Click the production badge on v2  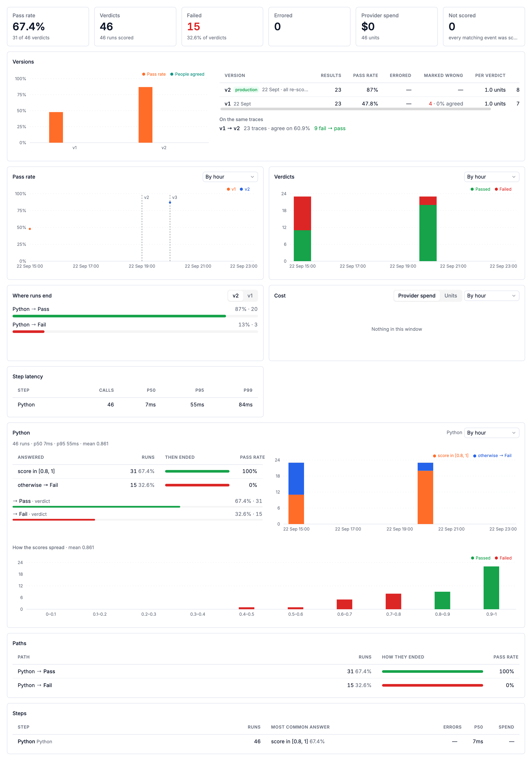click(246, 90)
